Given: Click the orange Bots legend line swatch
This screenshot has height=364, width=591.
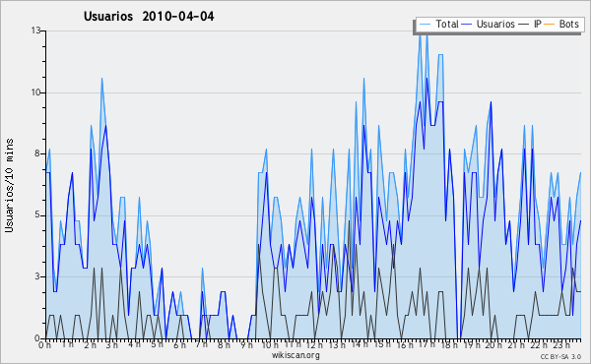Looking at the screenshot, I should [550, 25].
